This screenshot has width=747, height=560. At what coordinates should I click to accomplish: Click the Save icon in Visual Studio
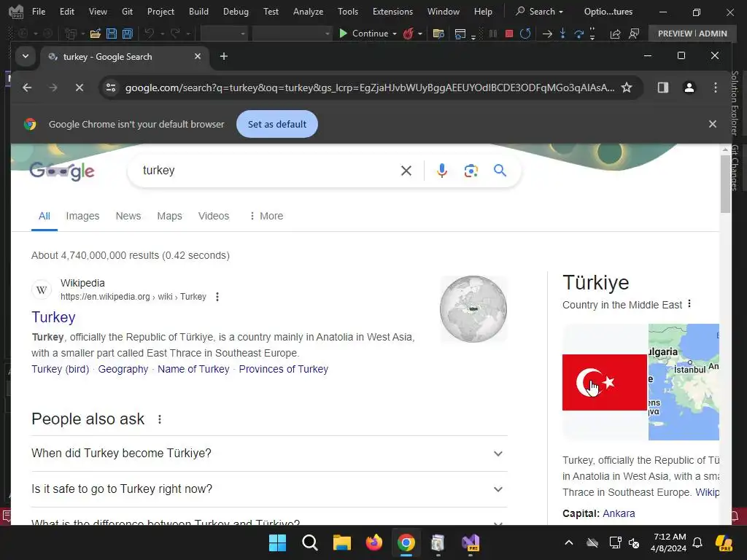click(x=112, y=34)
